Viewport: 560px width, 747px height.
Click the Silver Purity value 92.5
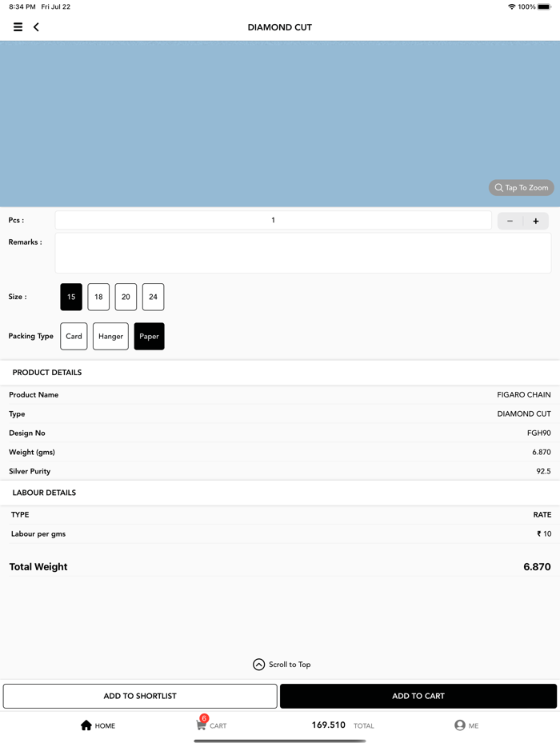[543, 471]
